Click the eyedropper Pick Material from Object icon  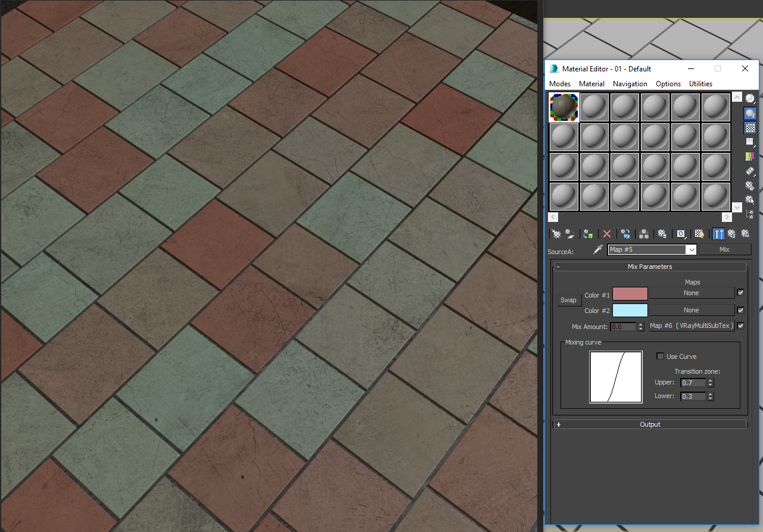click(x=598, y=250)
